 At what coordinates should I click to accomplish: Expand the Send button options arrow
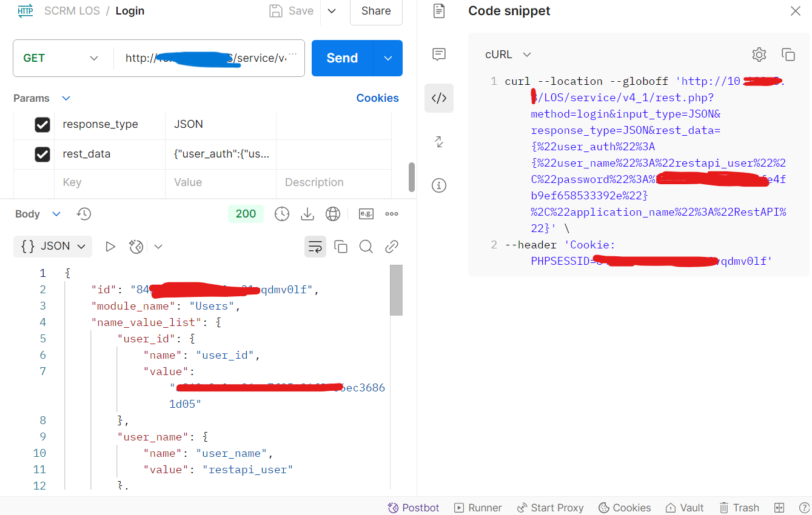click(388, 58)
